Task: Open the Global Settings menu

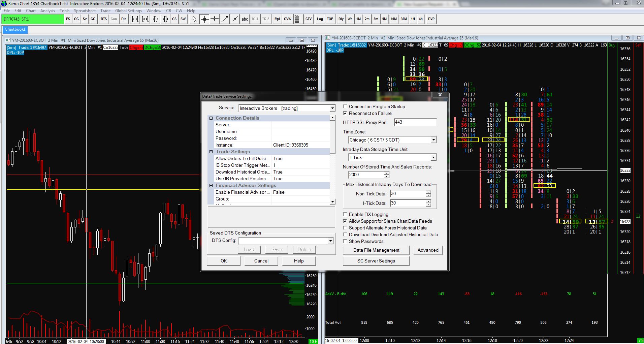Action: coord(128,11)
